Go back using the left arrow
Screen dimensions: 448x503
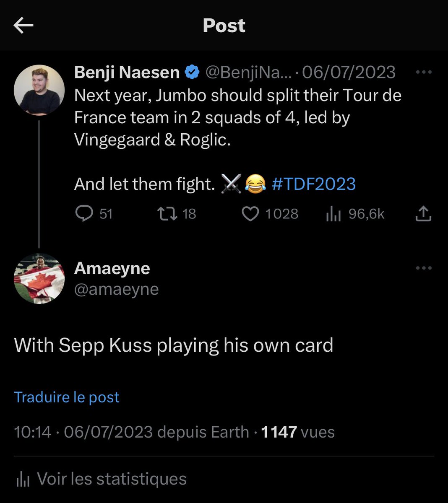[x=23, y=26]
